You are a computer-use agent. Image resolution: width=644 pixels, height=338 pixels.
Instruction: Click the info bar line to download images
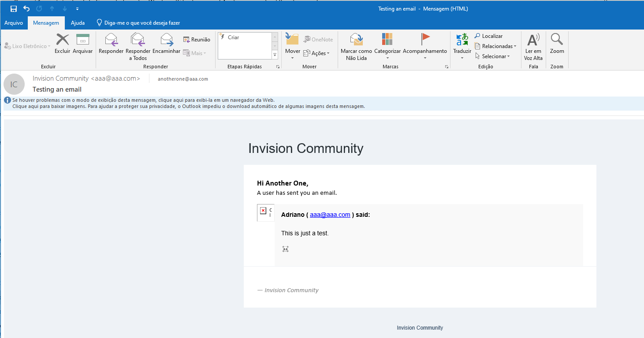pyautogui.click(x=189, y=106)
